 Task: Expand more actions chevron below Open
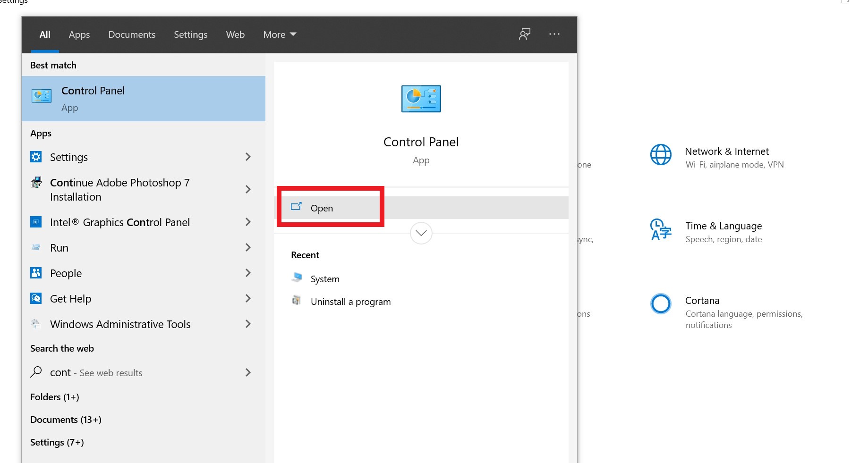click(x=421, y=233)
